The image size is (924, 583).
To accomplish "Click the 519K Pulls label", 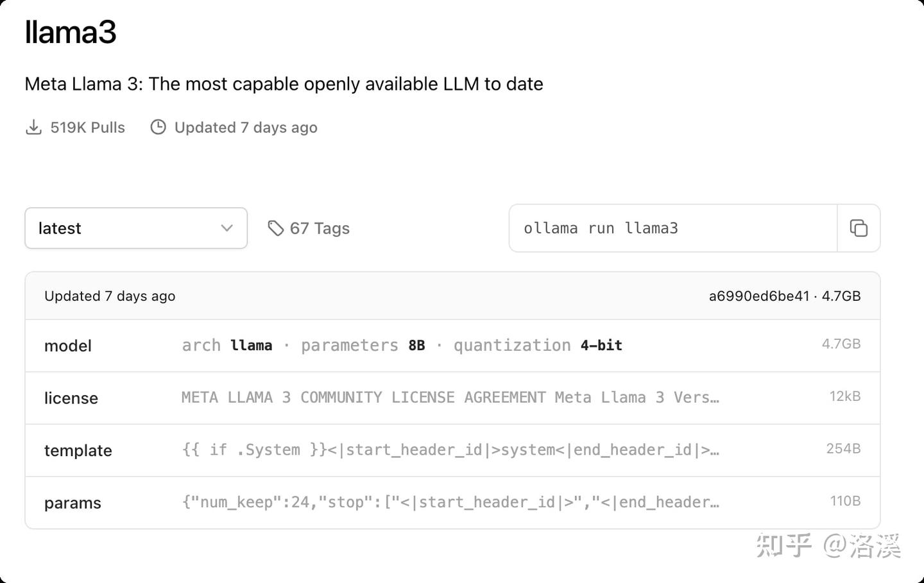I will tap(87, 128).
